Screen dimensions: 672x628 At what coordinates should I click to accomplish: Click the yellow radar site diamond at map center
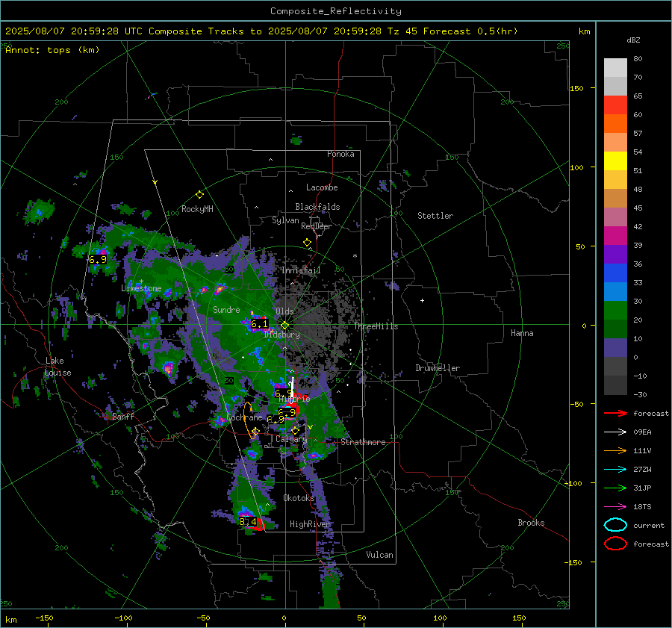[285, 326]
